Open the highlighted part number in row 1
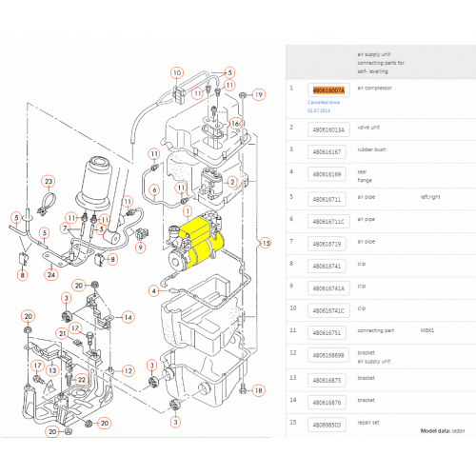The image size is (476, 476). 328,90
